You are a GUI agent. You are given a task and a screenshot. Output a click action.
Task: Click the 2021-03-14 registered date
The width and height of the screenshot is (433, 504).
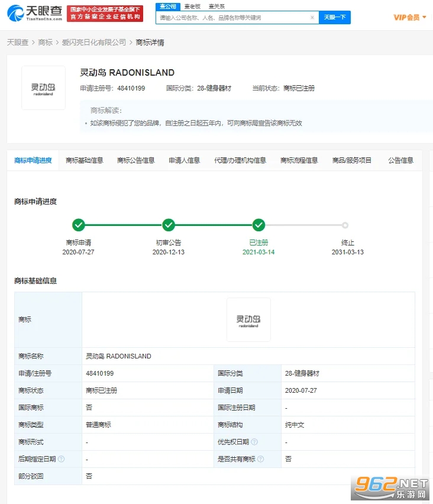tap(258, 253)
